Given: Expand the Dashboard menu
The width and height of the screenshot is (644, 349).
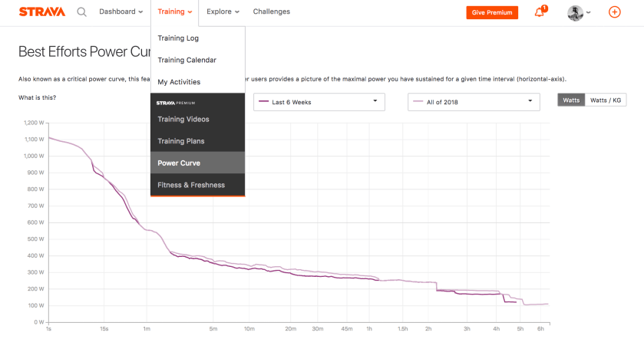Looking at the screenshot, I should (x=121, y=12).
